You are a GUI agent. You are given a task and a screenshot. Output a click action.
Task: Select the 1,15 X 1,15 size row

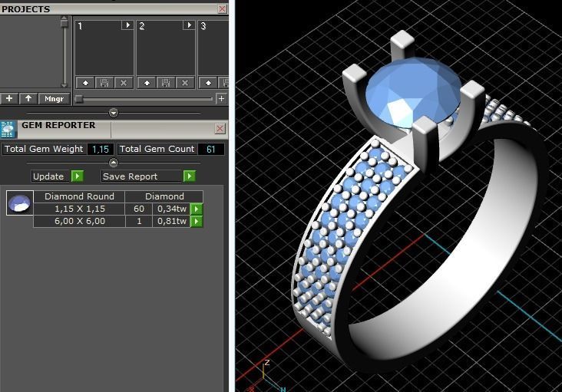tap(80, 209)
